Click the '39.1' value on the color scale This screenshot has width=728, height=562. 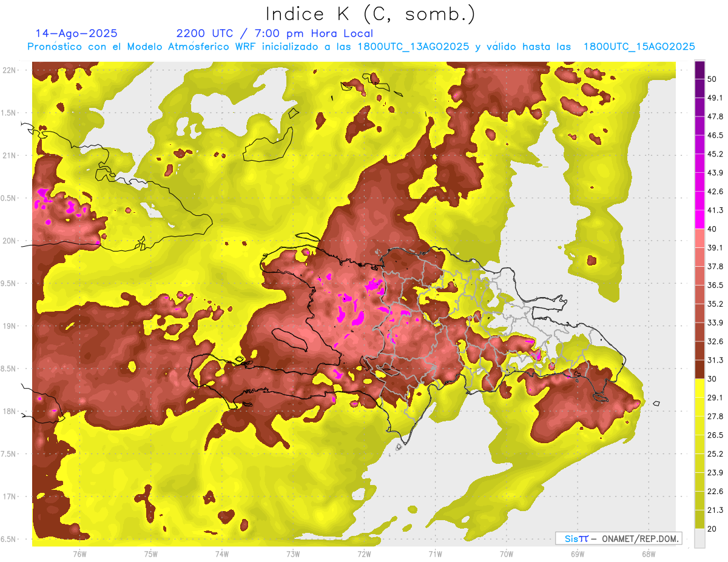coord(716,248)
